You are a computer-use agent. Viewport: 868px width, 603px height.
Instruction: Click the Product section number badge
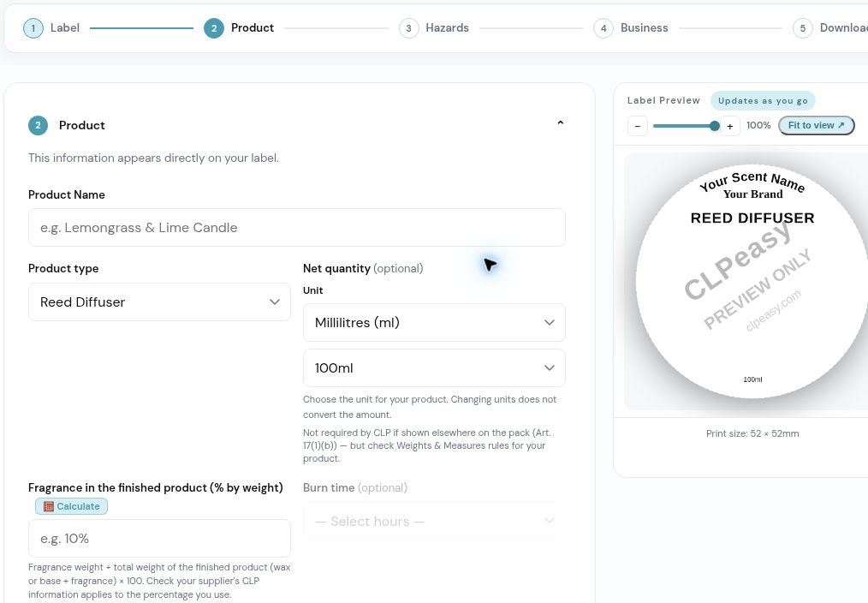point(39,125)
